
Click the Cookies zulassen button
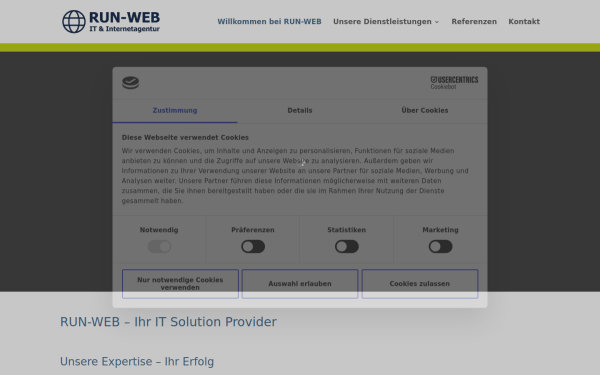click(420, 284)
